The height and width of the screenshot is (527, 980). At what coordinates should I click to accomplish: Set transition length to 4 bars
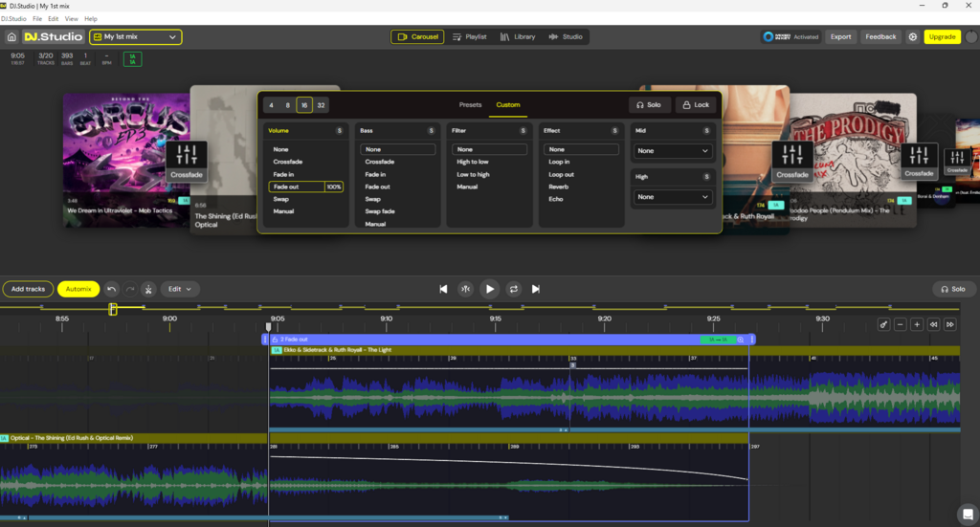[271, 105]
